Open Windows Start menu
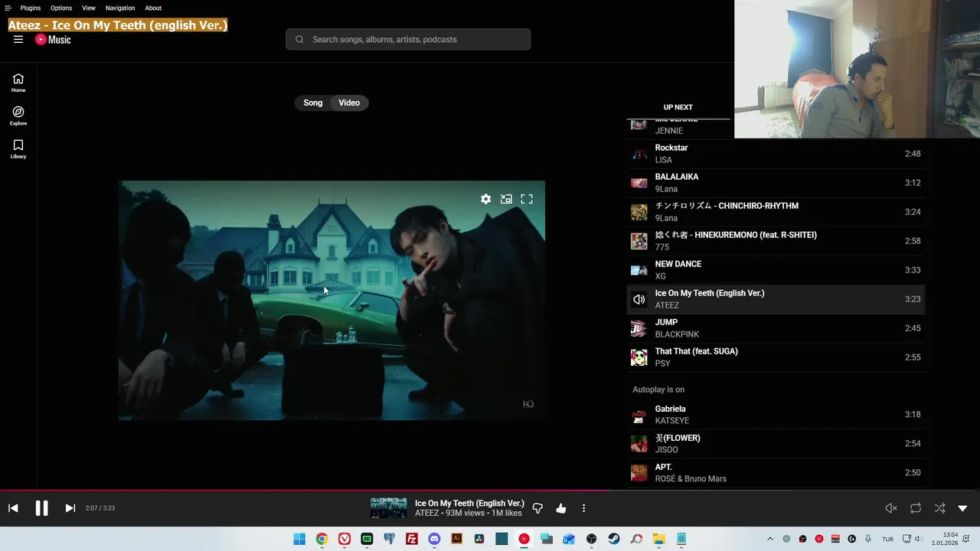980x551 pixels. click(299, 539)
